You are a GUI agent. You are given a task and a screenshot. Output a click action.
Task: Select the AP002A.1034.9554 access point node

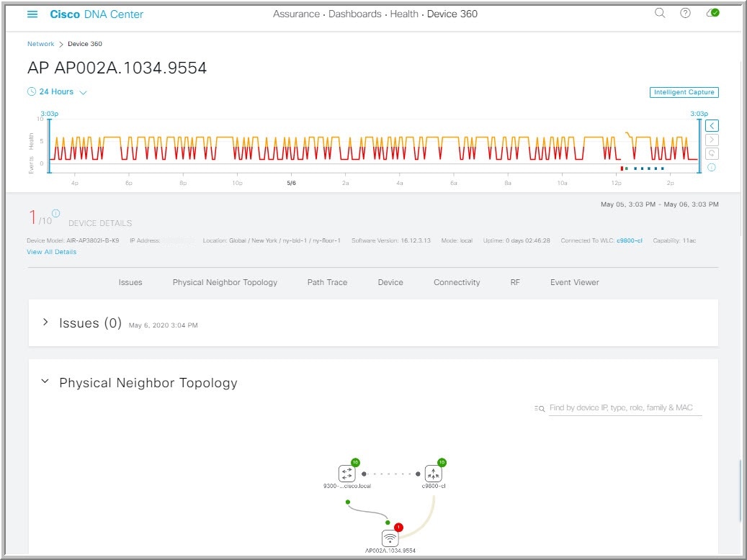390,538
